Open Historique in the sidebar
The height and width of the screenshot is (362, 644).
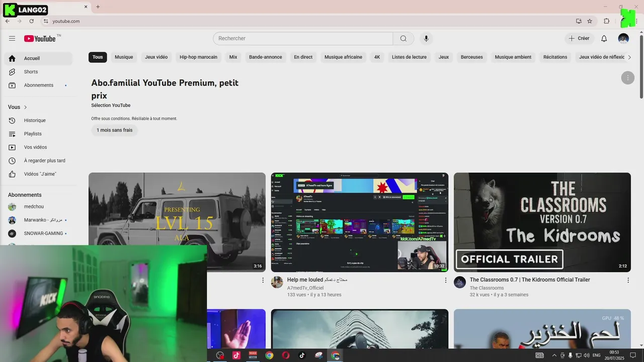38,121
